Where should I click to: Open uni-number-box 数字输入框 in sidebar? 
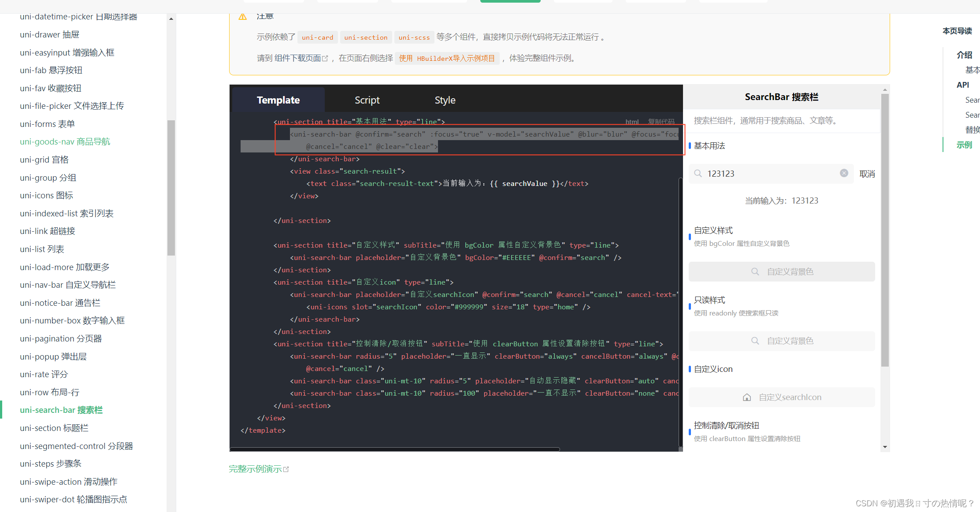72,320
